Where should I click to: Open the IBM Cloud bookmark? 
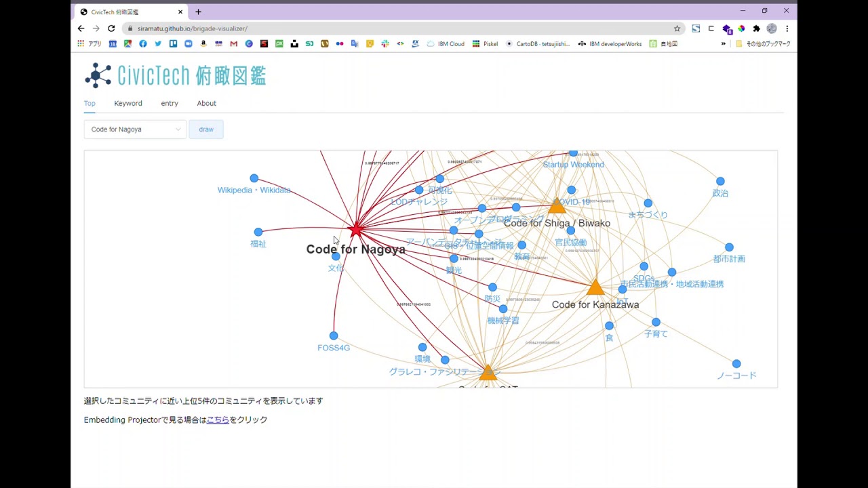[x=446, y=43]
